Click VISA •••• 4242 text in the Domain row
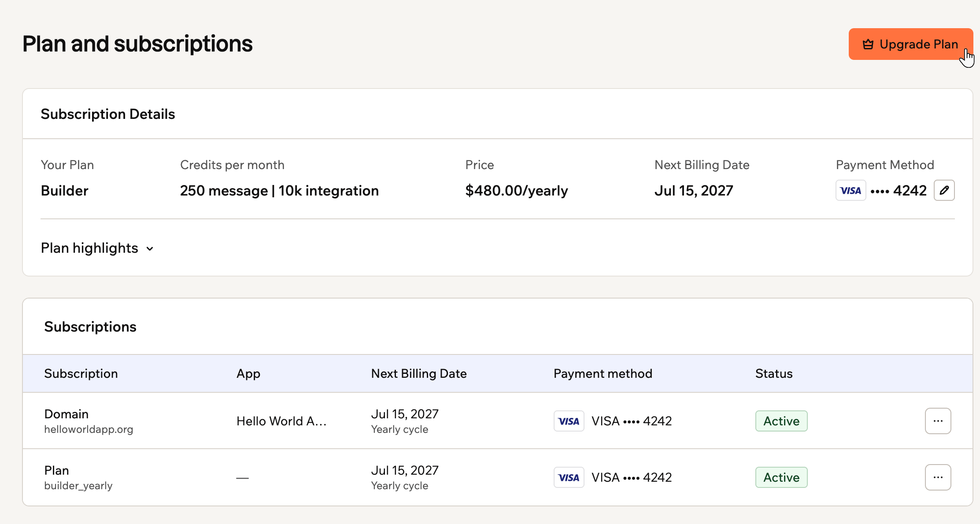 click(x=632, y=421)
